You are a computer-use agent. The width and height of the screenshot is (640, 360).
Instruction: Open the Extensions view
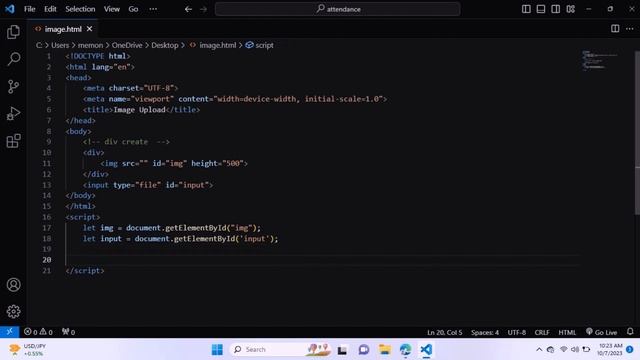pos(13,141)
